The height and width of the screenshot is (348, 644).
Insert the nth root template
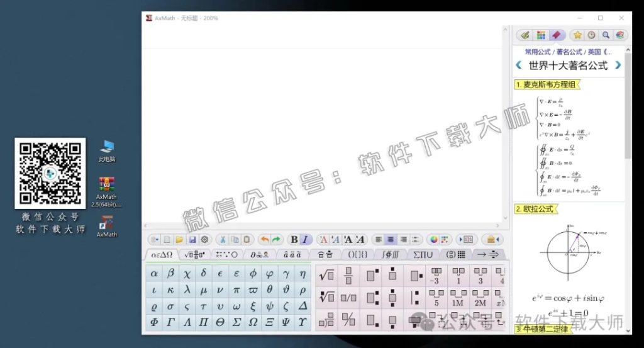(326, 298)
